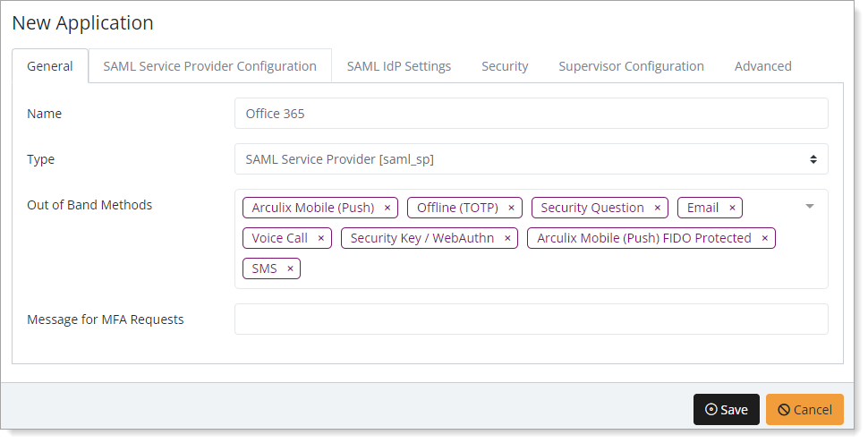
Task: Remove the Voice Call tag
Action: tap(320, 239)
